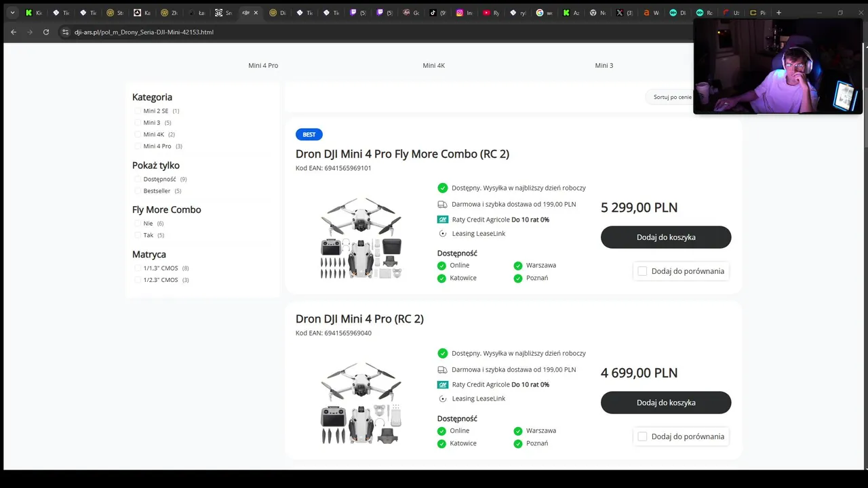This screenshot has width=868, height=488.
Task: Switch to the first Kick tab 'Ki'
Action: 33,13
